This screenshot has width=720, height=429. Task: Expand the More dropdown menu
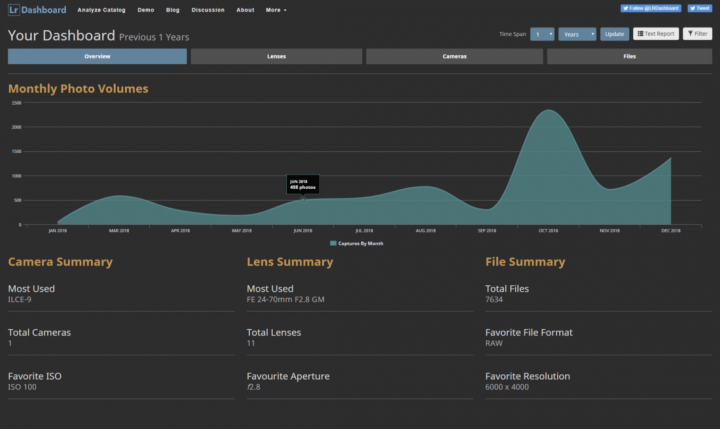pyautogui.click(x=276, y=10)
